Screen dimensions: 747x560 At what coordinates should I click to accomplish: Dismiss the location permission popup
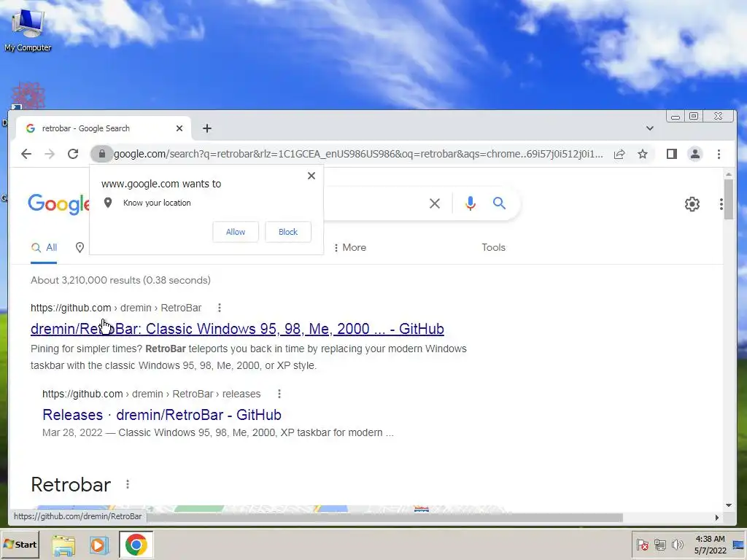(311, 176)
